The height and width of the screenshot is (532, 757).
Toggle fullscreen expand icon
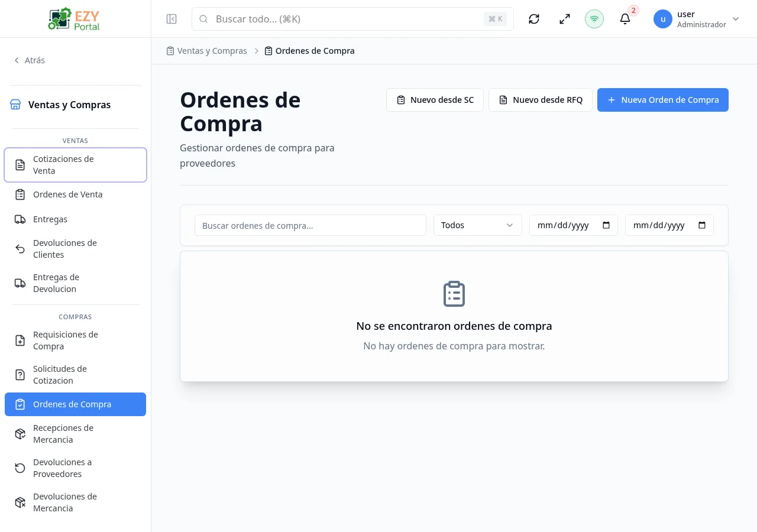tap(565, 19)
